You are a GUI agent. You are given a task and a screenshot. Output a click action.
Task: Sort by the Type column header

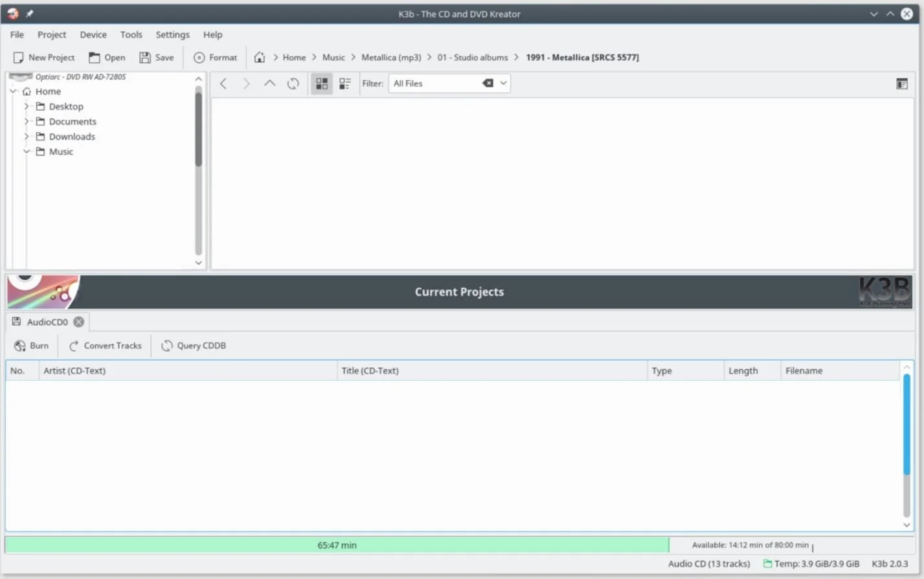tap(686, 370)
